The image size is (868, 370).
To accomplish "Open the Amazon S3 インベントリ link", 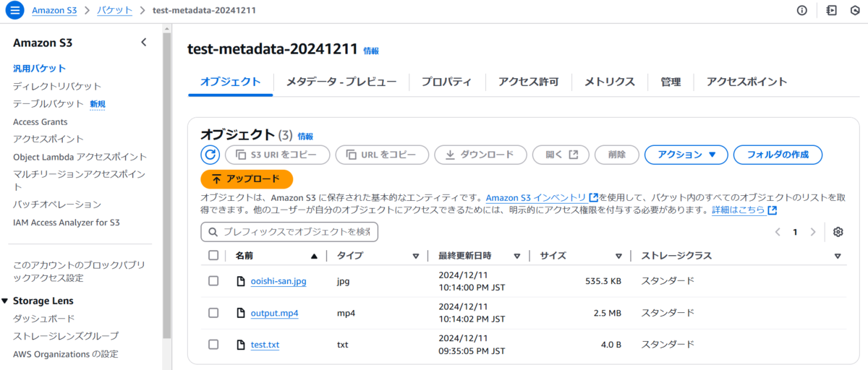I will point(536,197).
